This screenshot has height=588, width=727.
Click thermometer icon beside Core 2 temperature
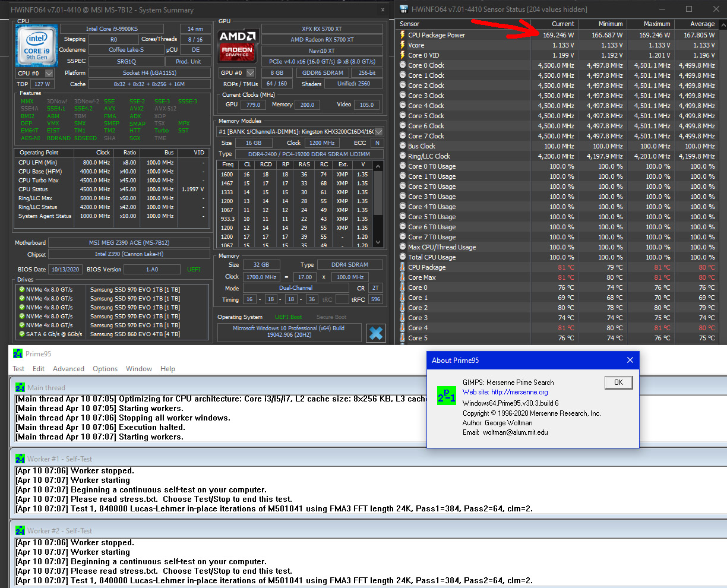(403, 308)
